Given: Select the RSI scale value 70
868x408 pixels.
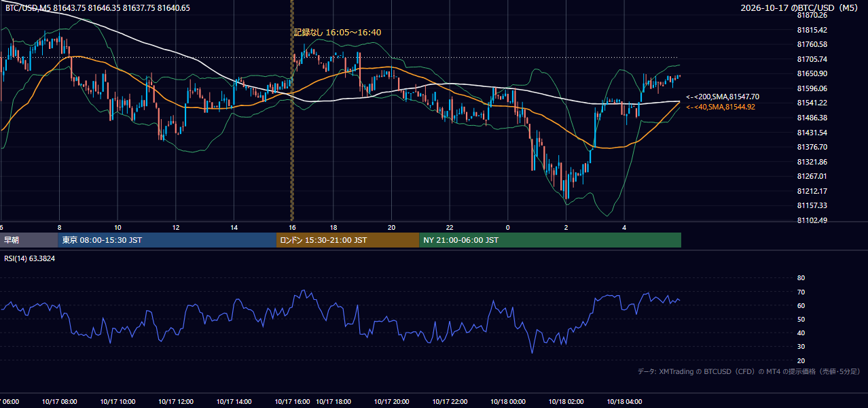Looking at the screenshot, I should pos(801,292).
